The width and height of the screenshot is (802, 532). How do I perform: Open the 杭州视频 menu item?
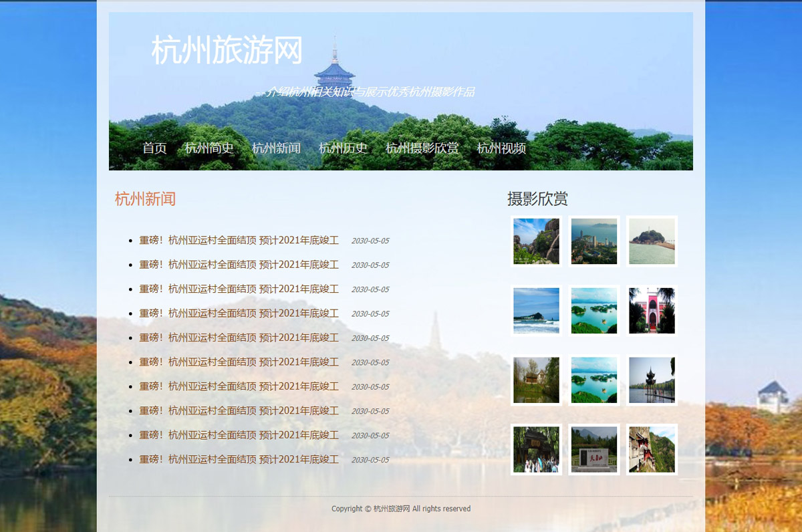click(x=501, y=148)
